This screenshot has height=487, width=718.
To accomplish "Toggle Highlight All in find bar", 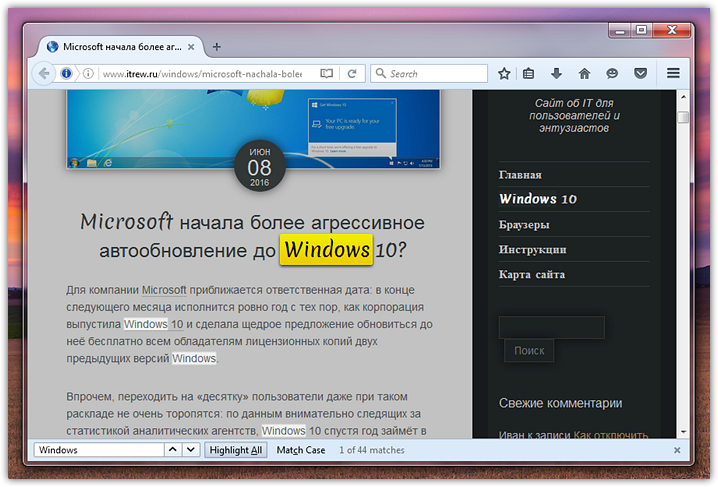I will (236, 450).
